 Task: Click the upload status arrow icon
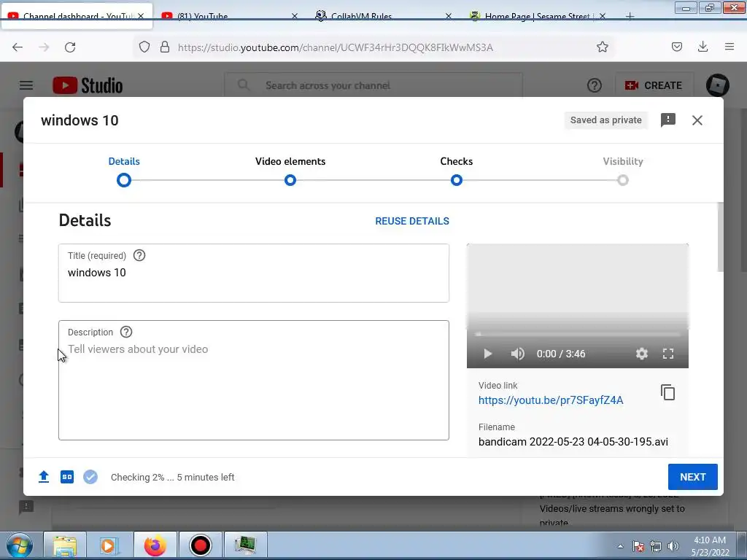tap(44, 477)
